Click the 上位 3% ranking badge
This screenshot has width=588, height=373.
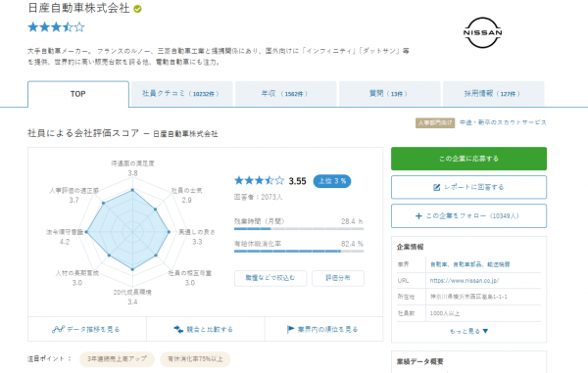click(x=332, y=181)
